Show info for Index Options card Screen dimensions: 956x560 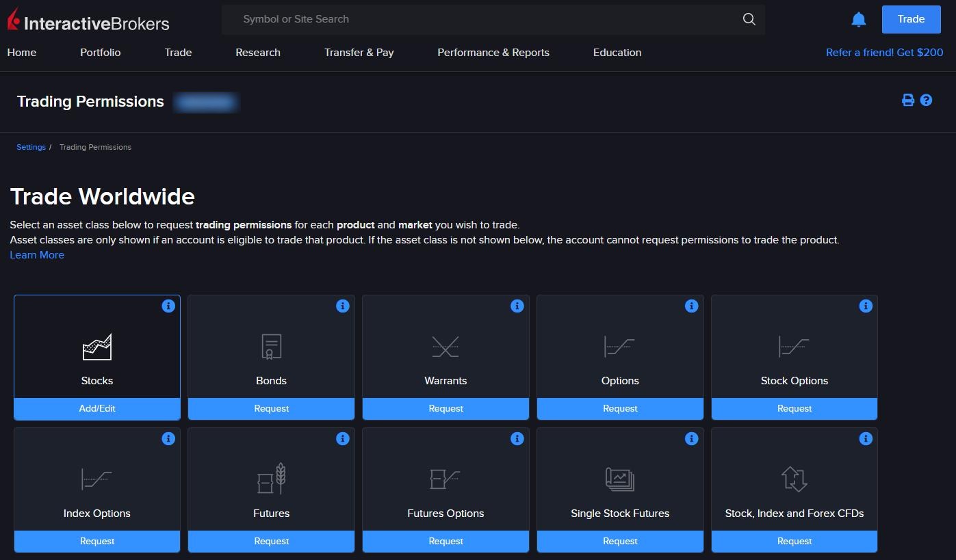(168, 438)
